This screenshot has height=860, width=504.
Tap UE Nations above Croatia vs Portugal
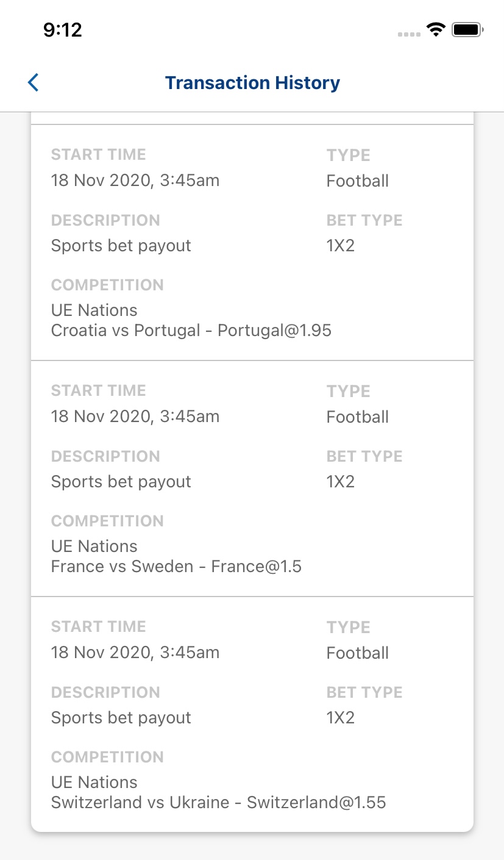(94, 310)
